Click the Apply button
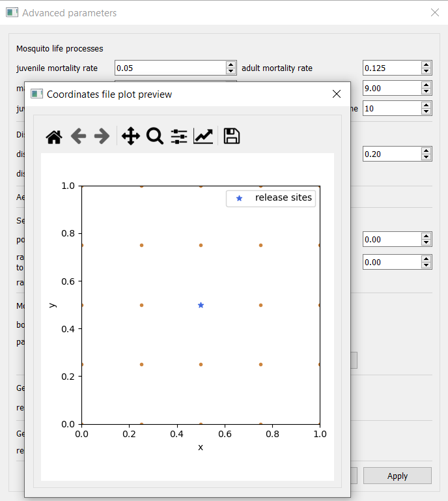Viewport: 448px width, 501px height. click(397, 476)
